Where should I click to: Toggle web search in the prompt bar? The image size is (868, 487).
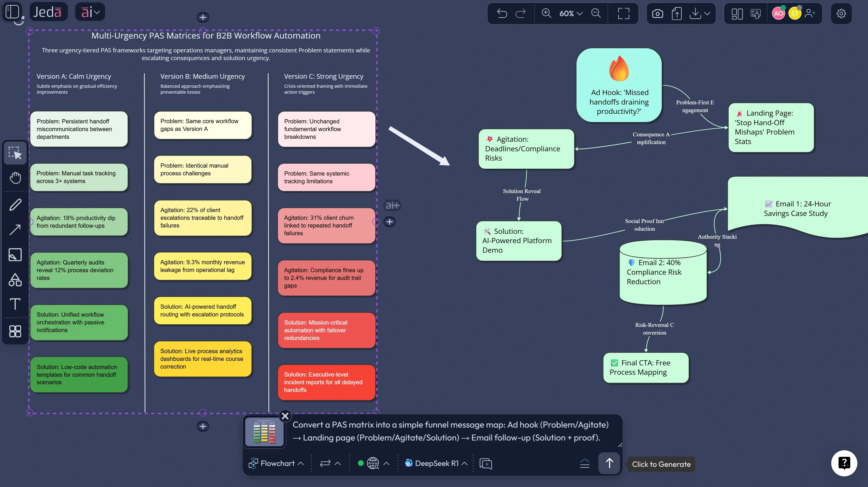pos(372,463)
